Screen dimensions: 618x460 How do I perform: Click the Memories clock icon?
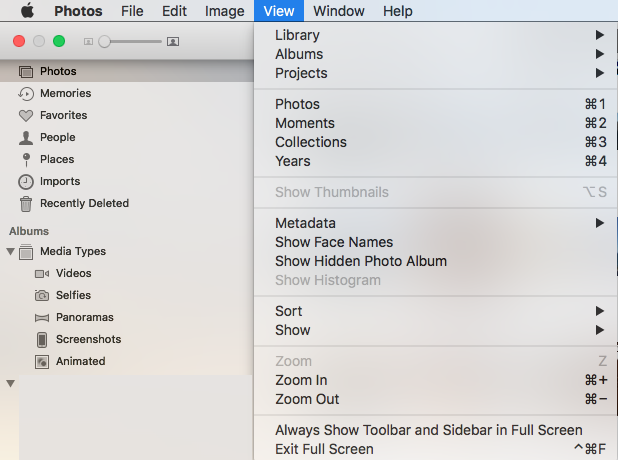[26, 94]
